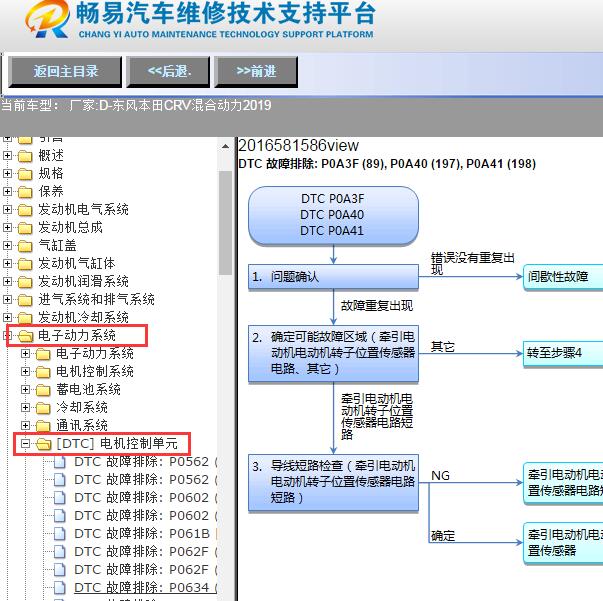The image size is (603, 601).
Task: Click the 间歇性故障 flowchart box
Action: coord(563,277)
